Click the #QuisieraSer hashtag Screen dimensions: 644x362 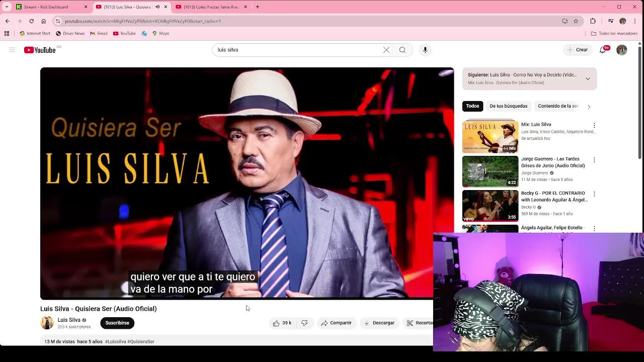[x=141, y=341]
